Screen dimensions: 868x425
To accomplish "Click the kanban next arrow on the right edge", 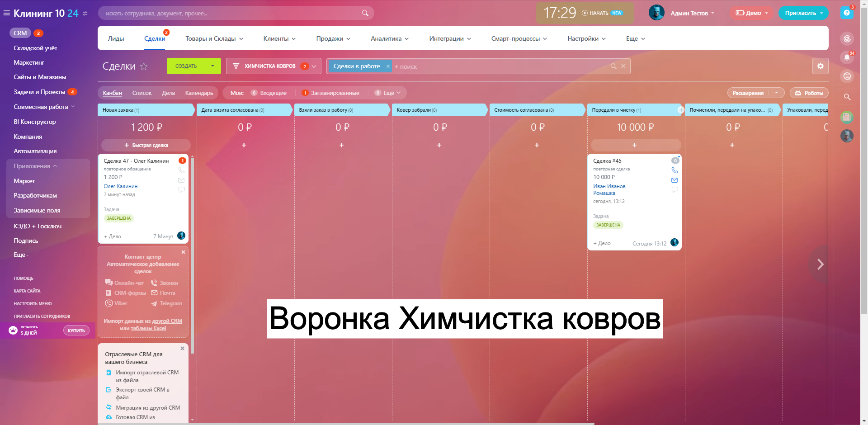I will coord(820,264).
